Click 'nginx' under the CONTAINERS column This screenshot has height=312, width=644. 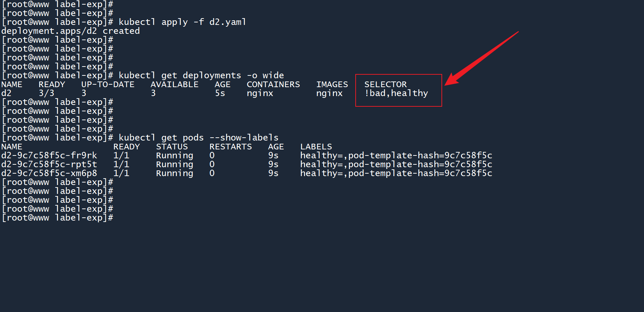pos(260,93)
